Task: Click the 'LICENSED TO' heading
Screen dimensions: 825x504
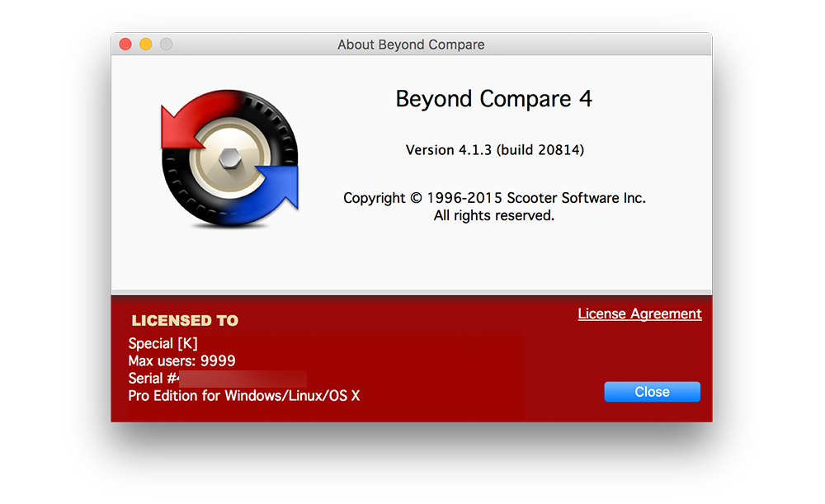Action: tap(185, 320)
